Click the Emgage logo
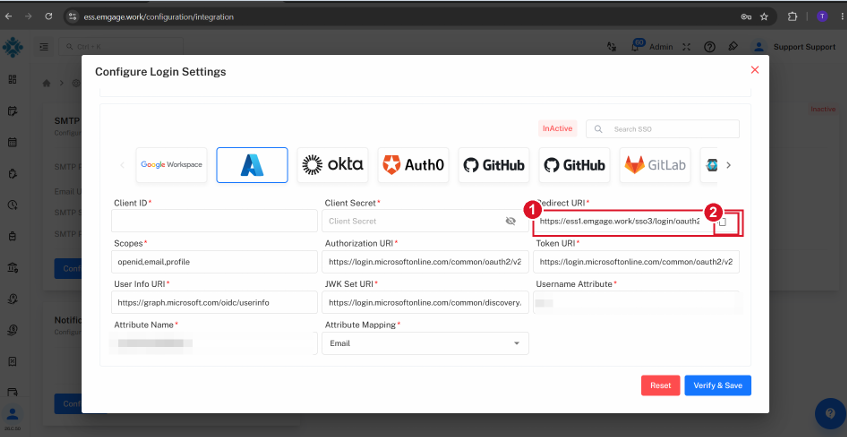 (x=12, y=47)
